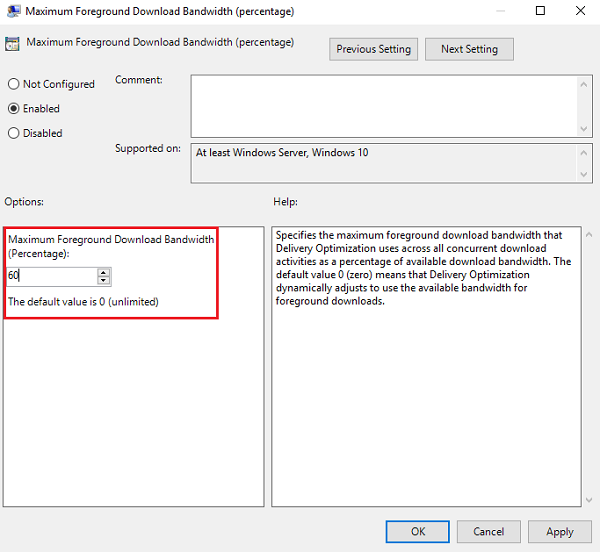
Task: Decrease bandwidth percentage with down spinner arrow
Action: pos(103,280)
